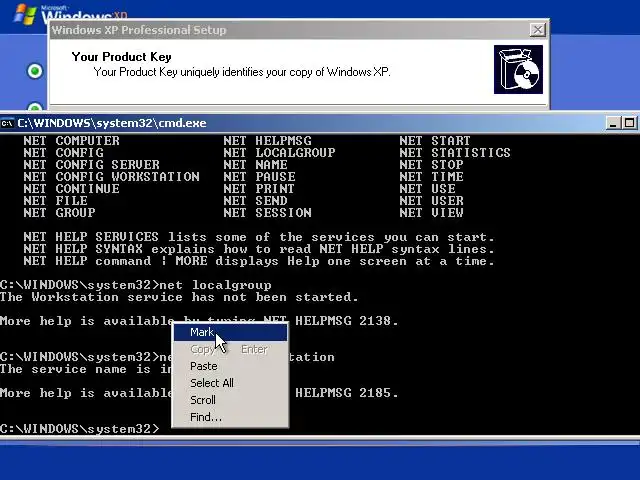Viewport: 640px width, 480px height.
Task: Open Find... from the context menu
Action: click(230, 417)
